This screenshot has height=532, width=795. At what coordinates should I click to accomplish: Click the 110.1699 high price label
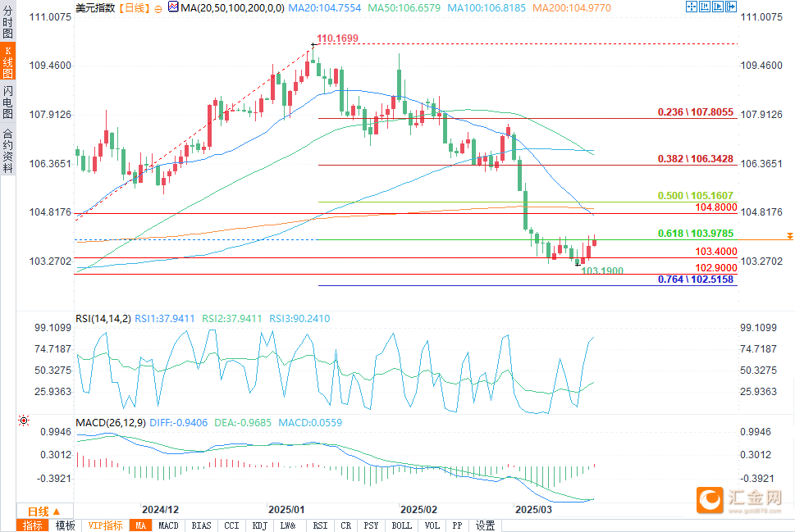(x=337, y=39)
